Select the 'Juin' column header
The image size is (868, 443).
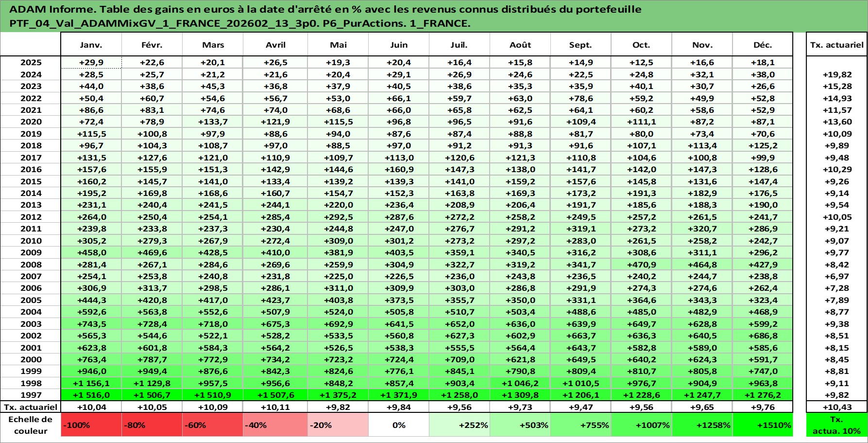[x=399, y=45]
